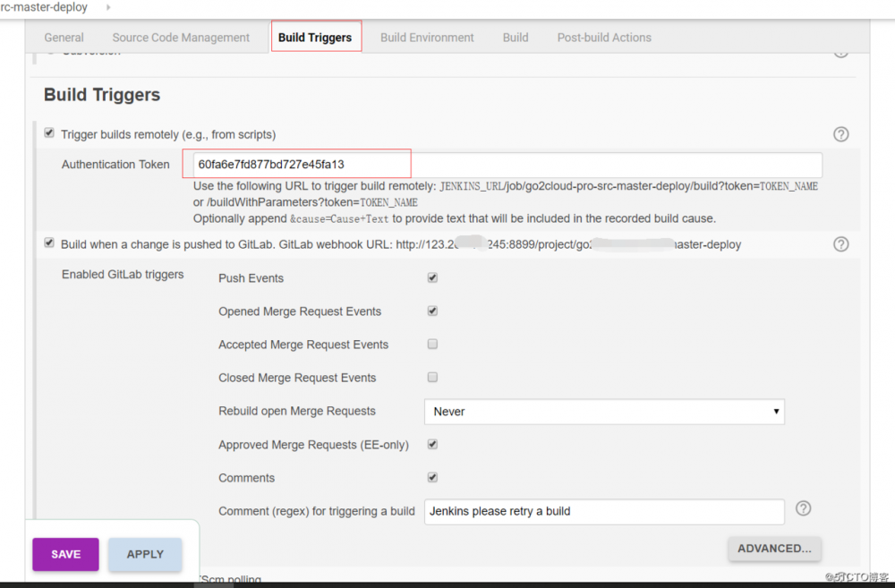Screen dimensions: 895x588
Task: Click the help icon near the Subversion section
Action: pos(840,51)
